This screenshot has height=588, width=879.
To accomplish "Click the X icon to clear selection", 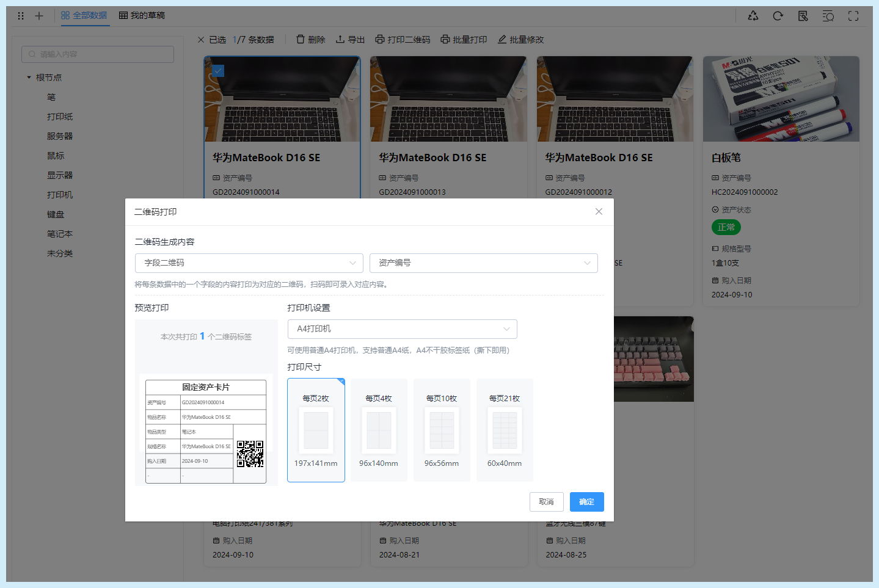I will (x=201, y=40).
